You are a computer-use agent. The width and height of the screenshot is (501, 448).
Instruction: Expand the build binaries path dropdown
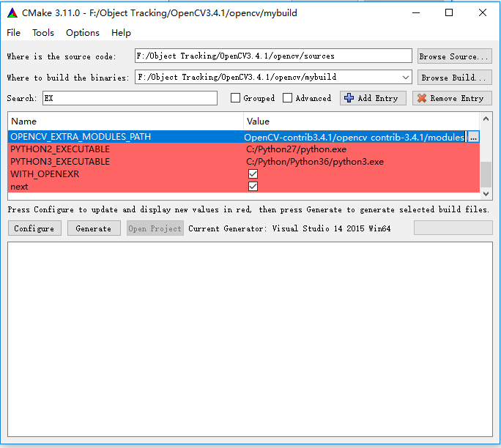tap(406, 78)
